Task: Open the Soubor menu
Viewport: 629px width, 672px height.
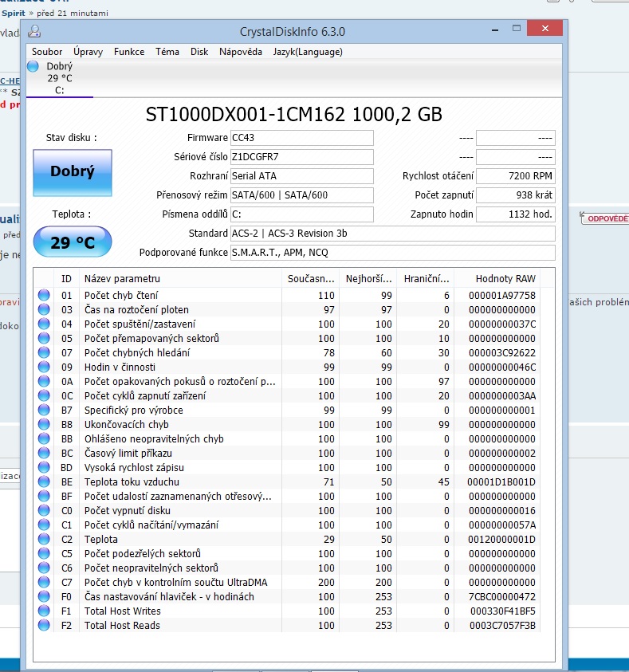Action: 47,52
